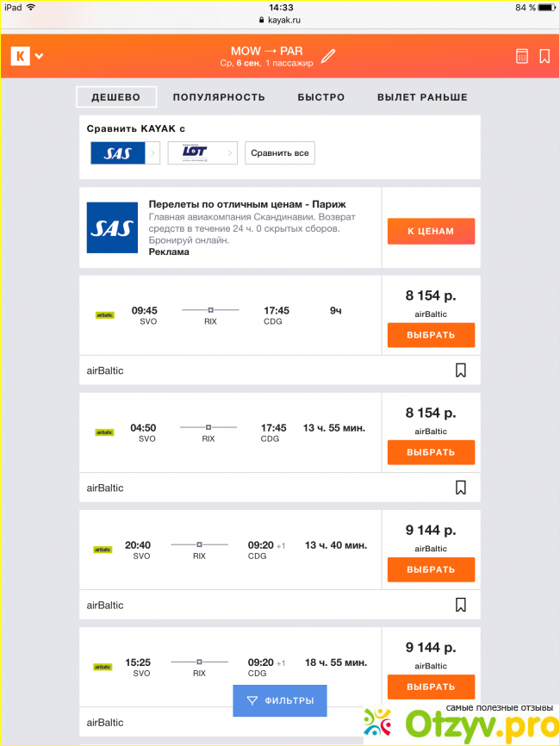The width and height of the screenshot is (560, 746).
Task: Bookmark the 20:40 airBaltic flight
Action: (x=461, y=605)
